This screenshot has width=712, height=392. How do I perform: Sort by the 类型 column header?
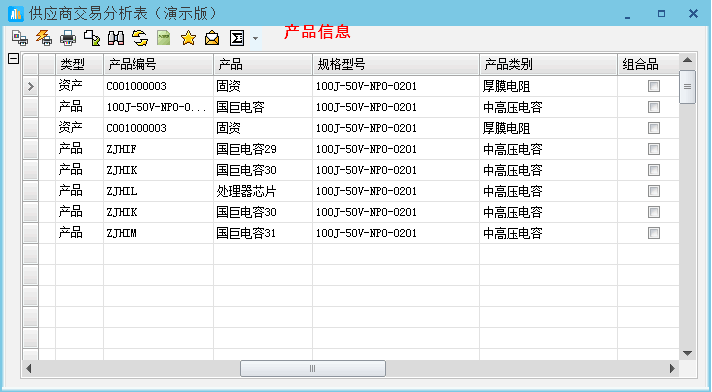click(x=79, y=65)
